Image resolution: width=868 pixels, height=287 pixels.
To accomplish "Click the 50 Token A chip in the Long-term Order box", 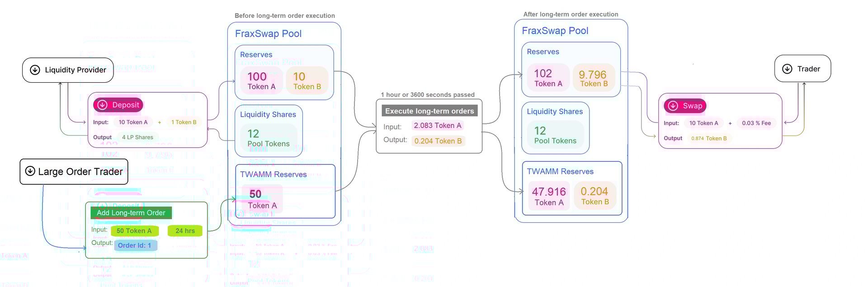I will pyautogui.click(x=134, y=231).
